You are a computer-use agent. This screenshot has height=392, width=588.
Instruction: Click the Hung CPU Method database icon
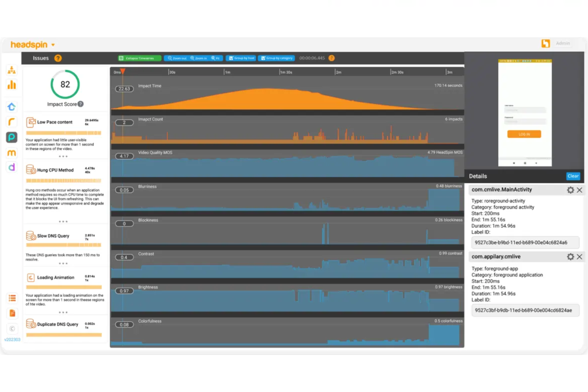[x=31, y=170]
